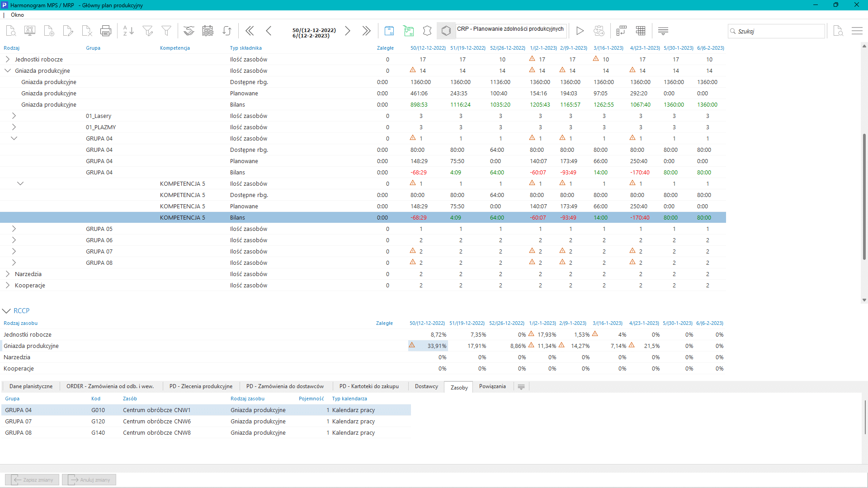Screen dimensions: 868x488
Task: Click the calendar with gears icon
Action: pyautogui.click(x=208, y=31)
